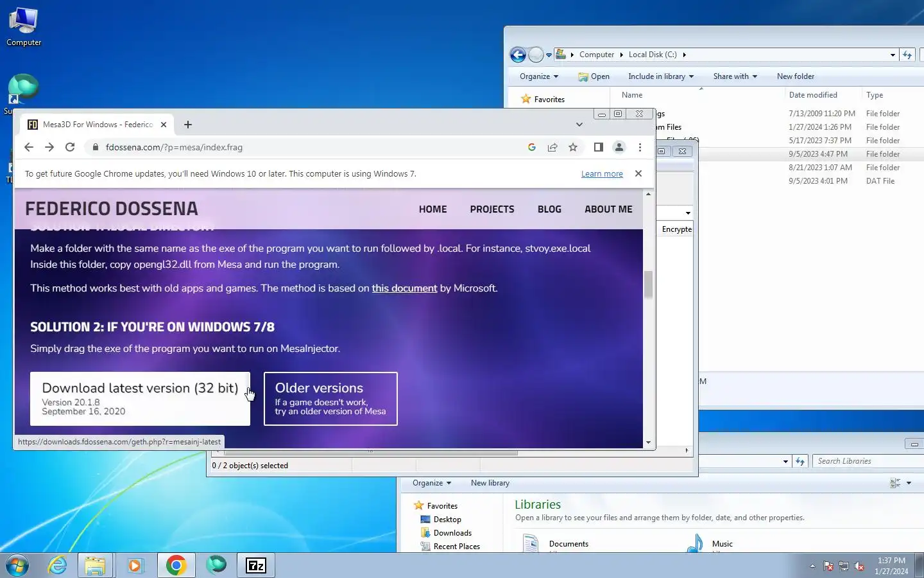The width and height of the screenshot is (924, 578).
Task: Click Download latest version (32 bit)
Action: 140,399
